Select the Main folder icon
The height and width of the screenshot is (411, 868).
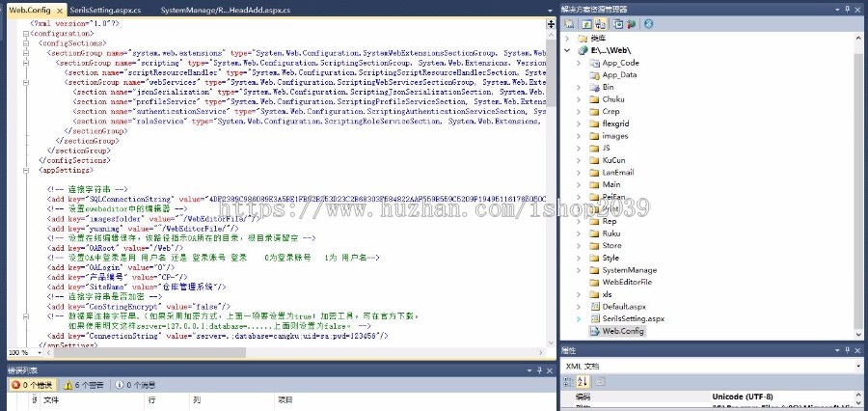(594, 184)
